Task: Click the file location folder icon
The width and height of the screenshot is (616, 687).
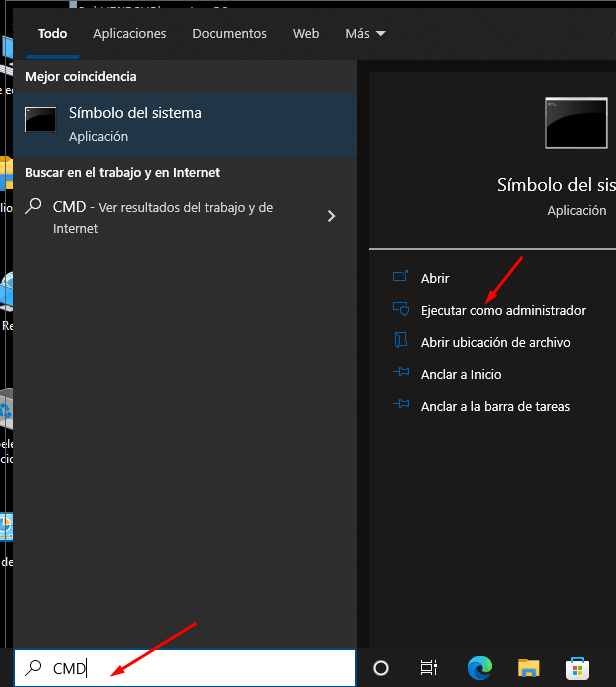Action: coord(400,340)
